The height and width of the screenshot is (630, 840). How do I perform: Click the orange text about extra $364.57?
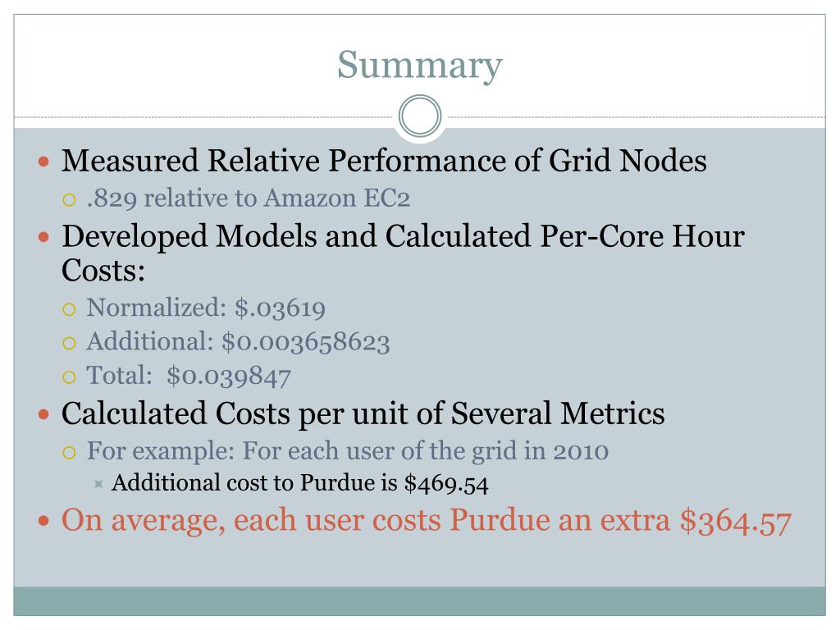pyautogui.click(x=427, y=520)
